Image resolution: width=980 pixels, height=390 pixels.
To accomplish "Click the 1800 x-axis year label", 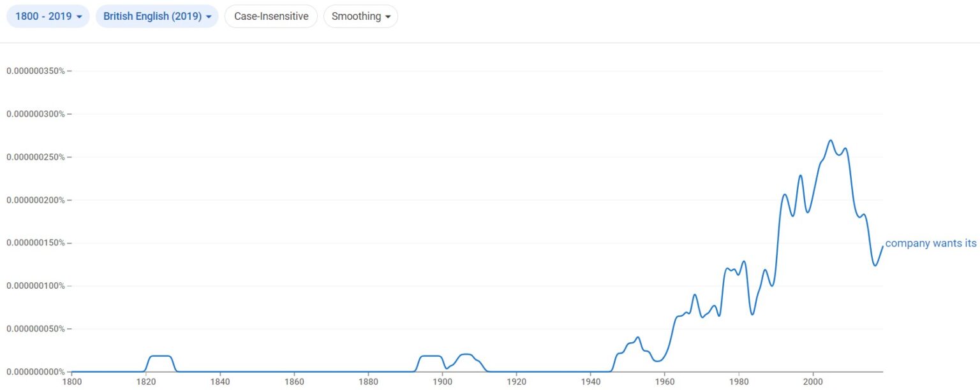I will coord(72,382).
